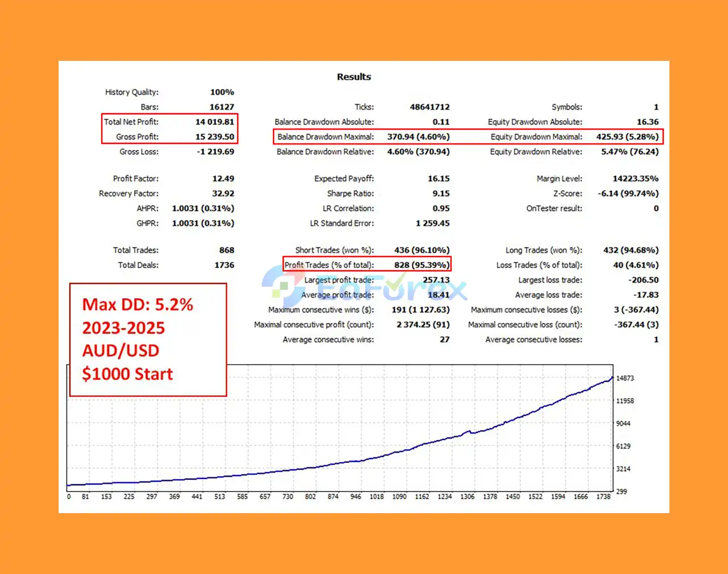Select Maximum consecutive wins value 191 (1 127.63)
Viewport: 728px width, 574px height.
pyautogui.click(x=420, y=310)
